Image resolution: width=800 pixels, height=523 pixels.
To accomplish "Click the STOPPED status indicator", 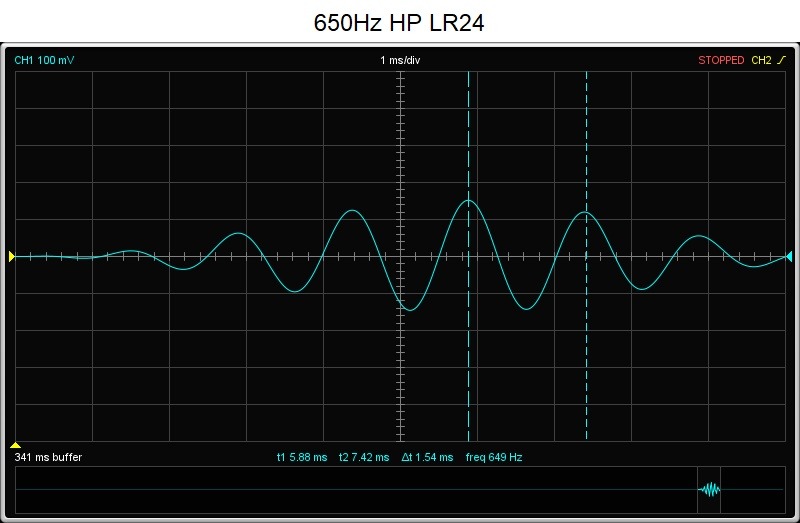I will click(721, 60).
